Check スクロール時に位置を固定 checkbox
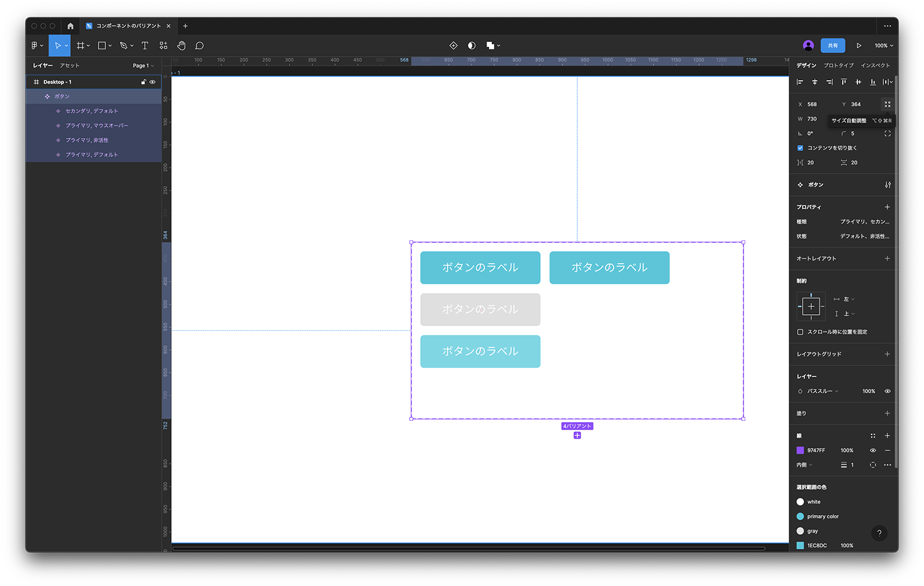This screenshot has width=924, height=586. (x=800, y=332)
